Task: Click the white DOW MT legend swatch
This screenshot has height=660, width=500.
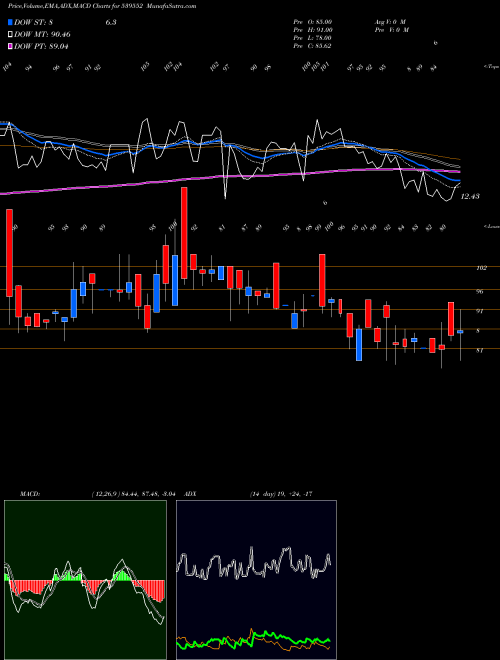Action: click(11, 34)
